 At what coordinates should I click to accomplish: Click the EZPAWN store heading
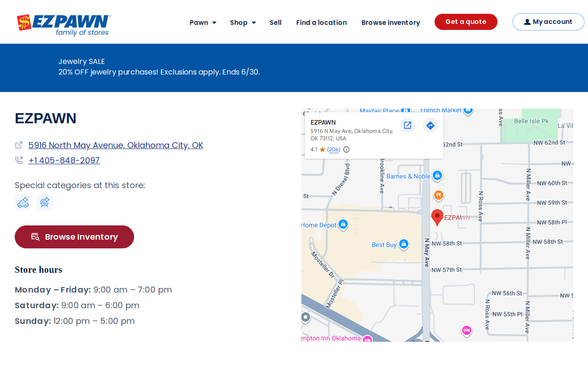[45, 119]
